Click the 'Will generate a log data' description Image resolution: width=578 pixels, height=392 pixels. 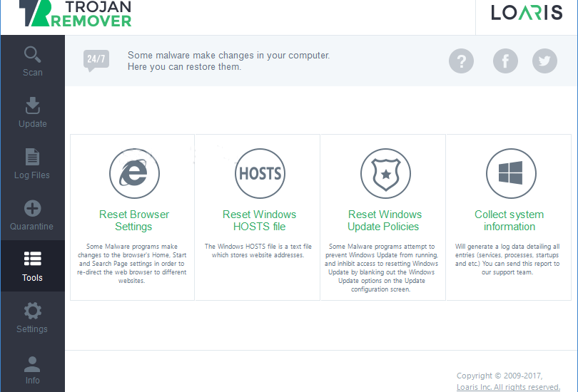tap(507, 259)
